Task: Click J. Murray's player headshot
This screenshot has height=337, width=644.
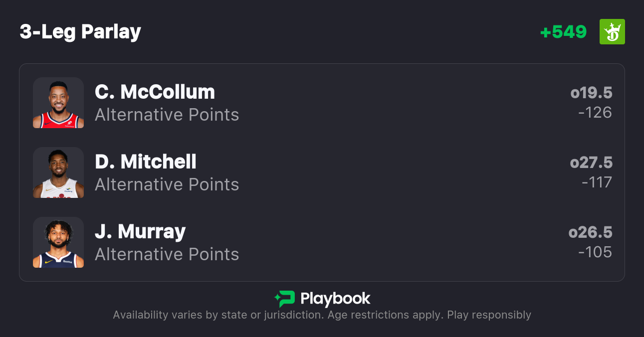Action: tap(58, 242)
